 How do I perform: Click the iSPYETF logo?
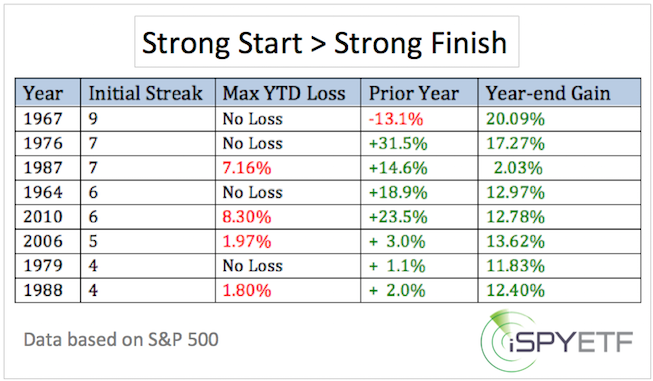(557, 341)
